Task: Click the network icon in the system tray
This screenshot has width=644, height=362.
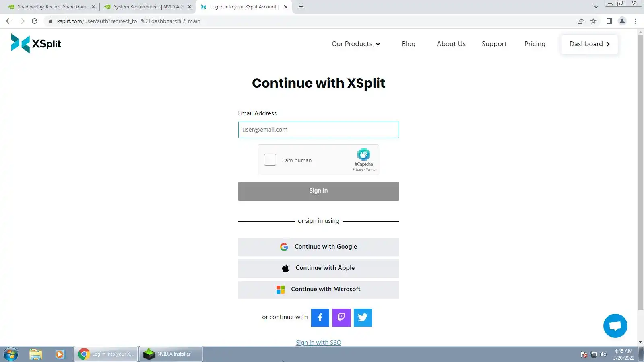Action: coord(594,354)
